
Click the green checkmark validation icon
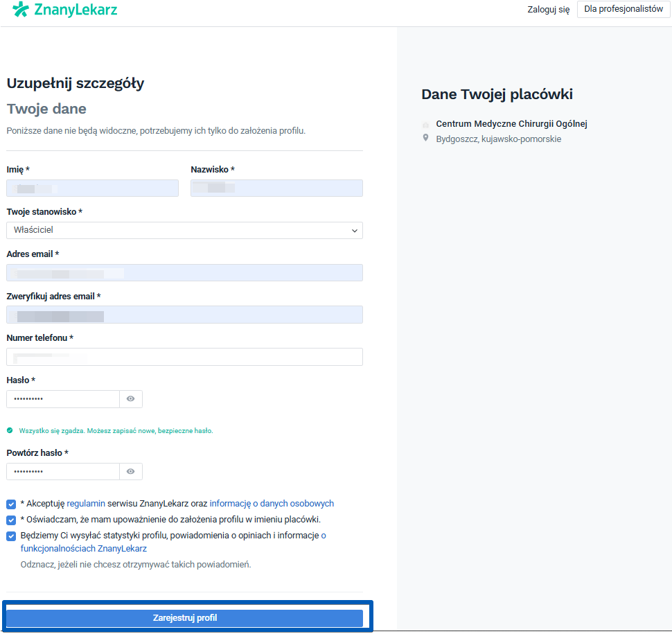10,430
